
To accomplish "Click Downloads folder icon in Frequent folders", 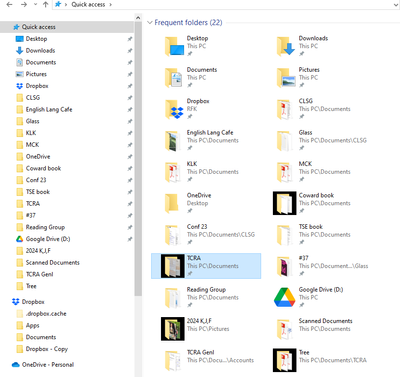I will click(x=286, y=46).
